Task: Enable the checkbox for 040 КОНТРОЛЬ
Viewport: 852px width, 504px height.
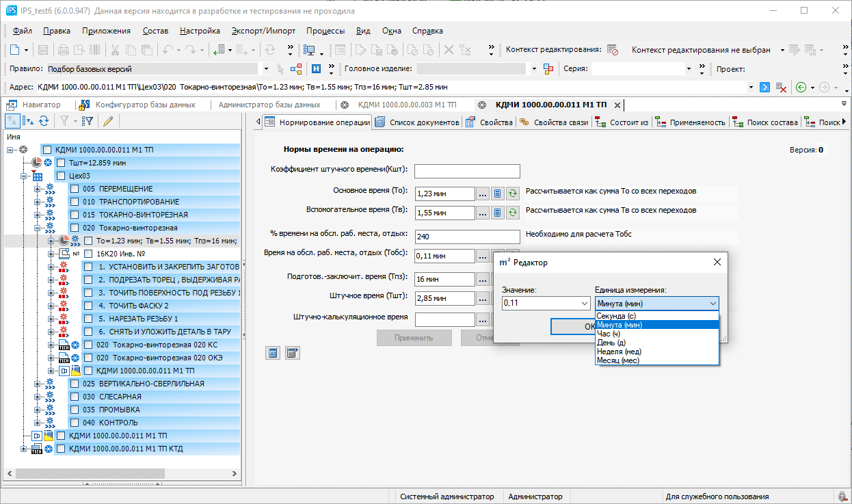Action: coord(74,423)
